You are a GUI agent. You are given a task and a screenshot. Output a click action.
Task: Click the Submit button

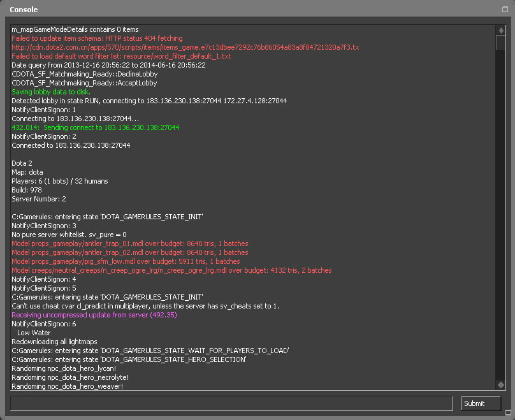click(x=481, y=403)
